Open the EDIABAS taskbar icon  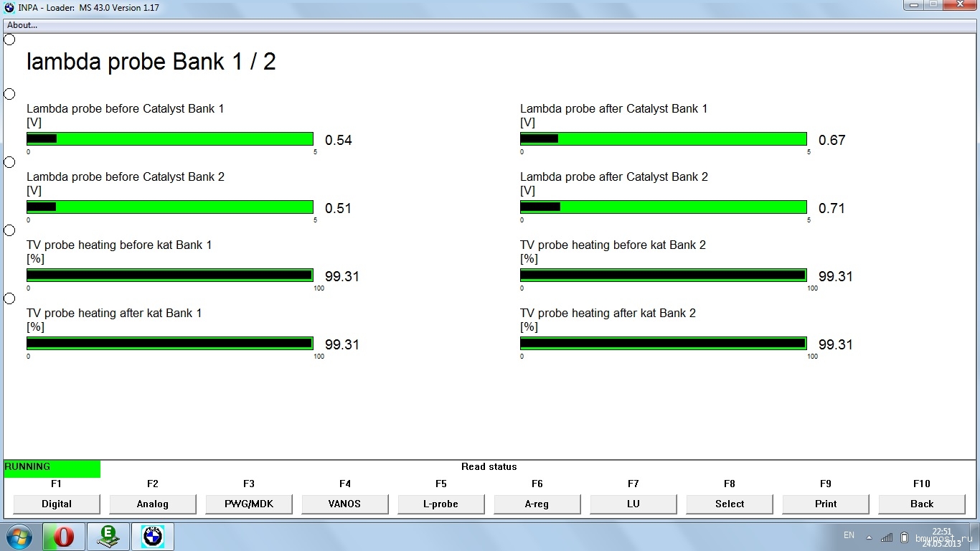pyautogui.click(x=108, y=537)
